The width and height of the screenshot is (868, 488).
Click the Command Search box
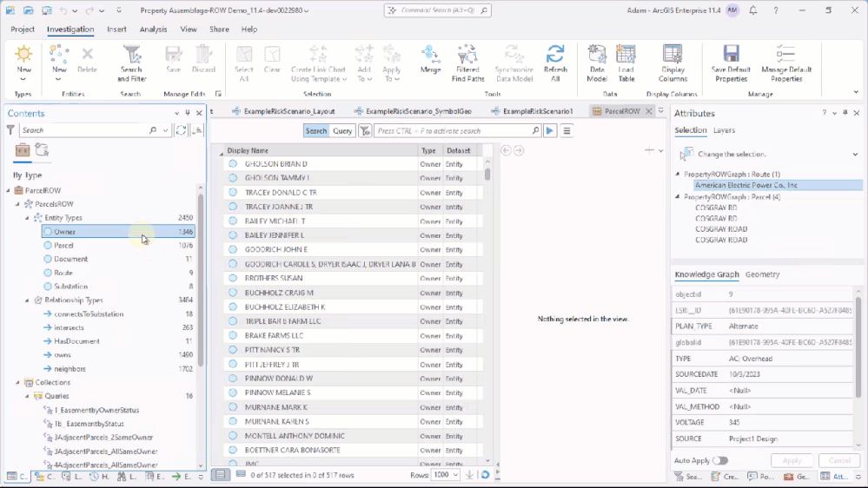point(437,10)
